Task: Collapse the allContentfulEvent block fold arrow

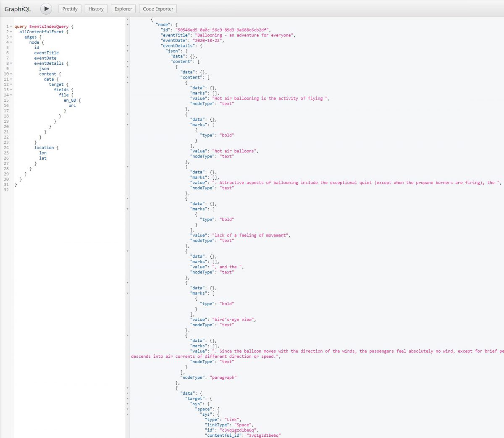Action: [x=11, y=32]
